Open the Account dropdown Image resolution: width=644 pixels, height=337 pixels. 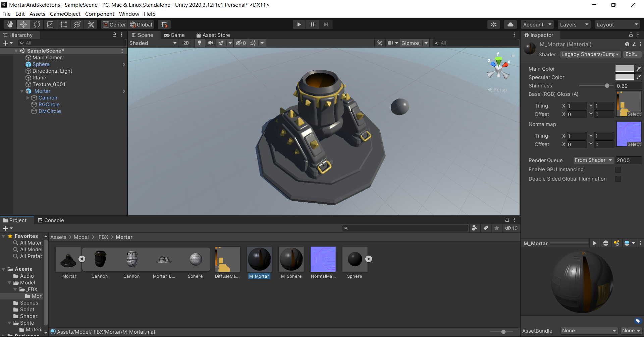point(538,24)
